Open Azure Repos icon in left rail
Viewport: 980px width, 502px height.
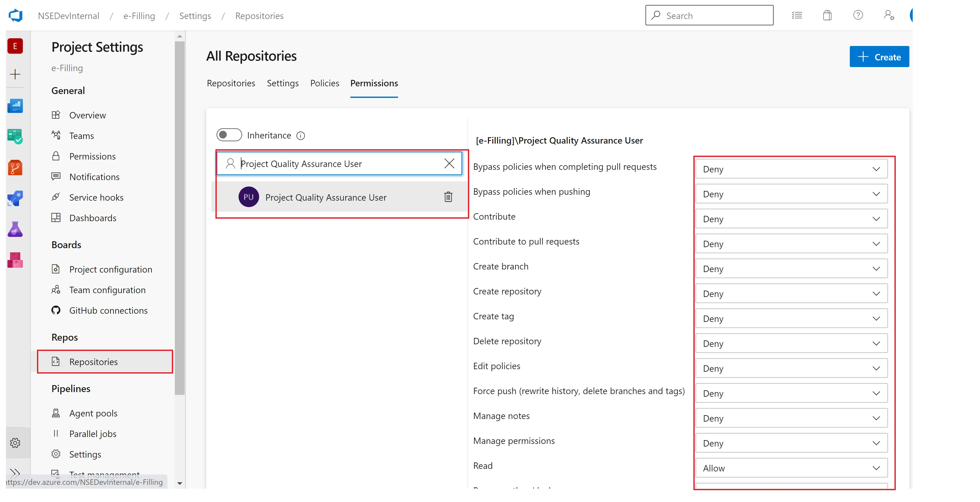click(15, 168)
